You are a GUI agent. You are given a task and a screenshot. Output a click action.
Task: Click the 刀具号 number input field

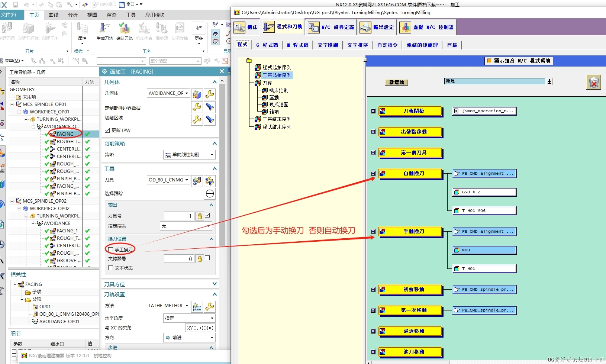179,216
